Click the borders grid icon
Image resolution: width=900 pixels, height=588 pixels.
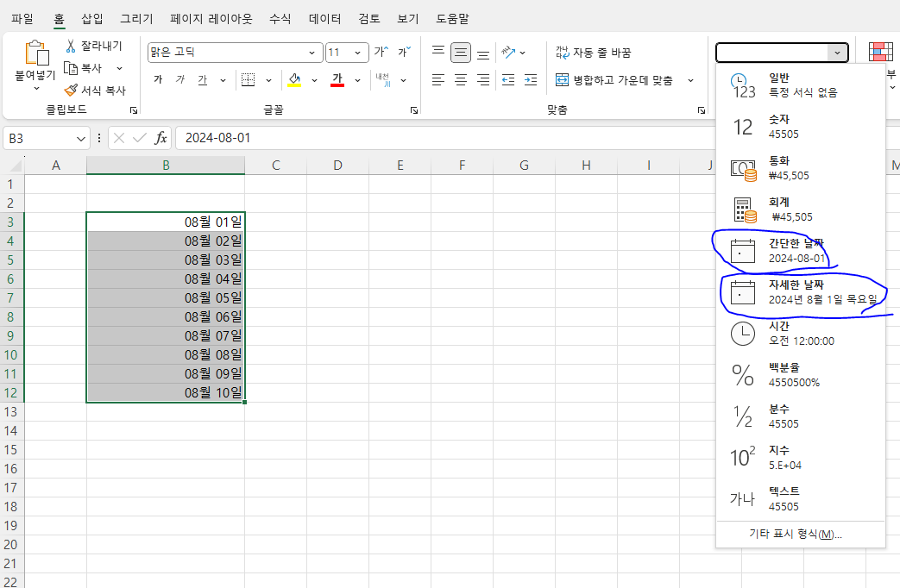[248, 79]
